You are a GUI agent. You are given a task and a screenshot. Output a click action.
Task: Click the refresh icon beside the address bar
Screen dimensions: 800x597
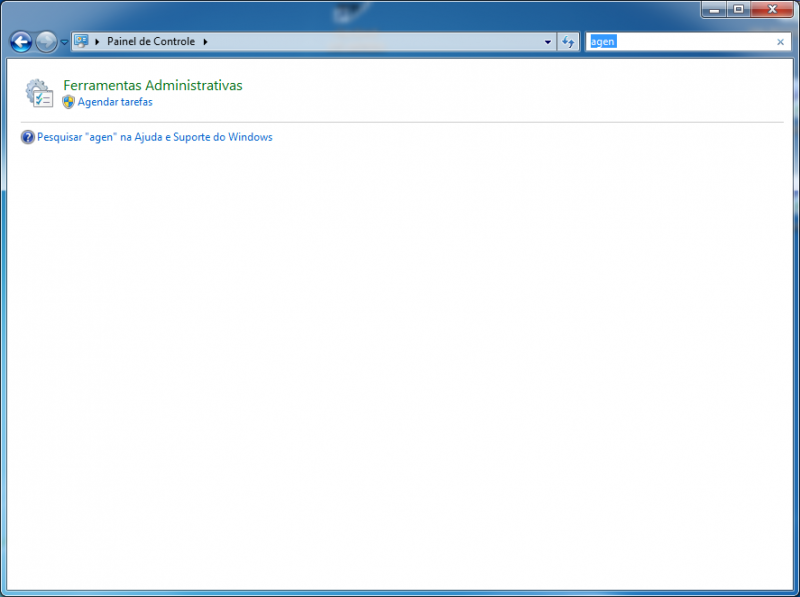pyautogui.click(x=568, y=42)
